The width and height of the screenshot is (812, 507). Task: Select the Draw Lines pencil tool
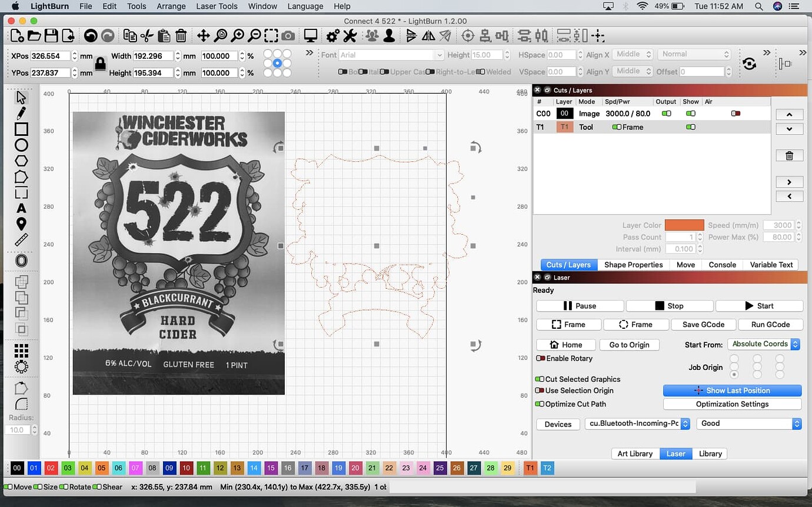pyautogui.click(x=21, y=113)
